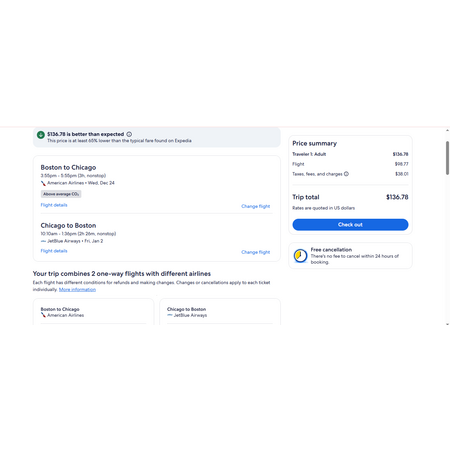
Task: Click the yellow clock Free cancellation icon
Action: (300, 256)
